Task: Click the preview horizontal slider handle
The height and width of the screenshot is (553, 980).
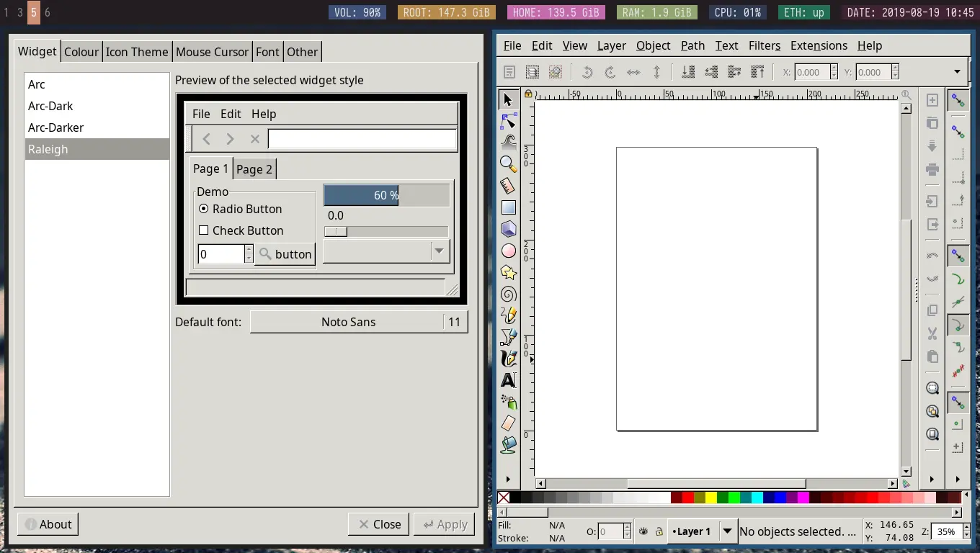Action: pyautogui.click(x=336, y=231)
